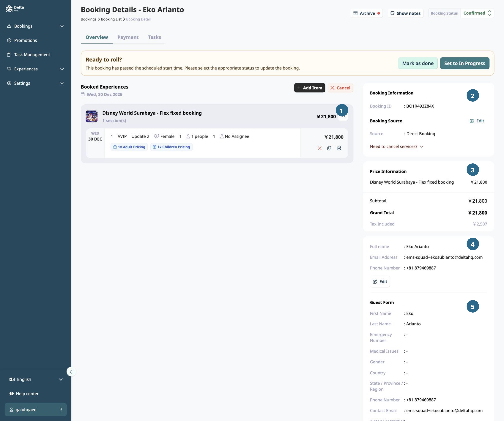Image resolution: width=504 pixels, height=421 pixels.
Task: Expand Need to cancel services
Action: click(397, 146)
